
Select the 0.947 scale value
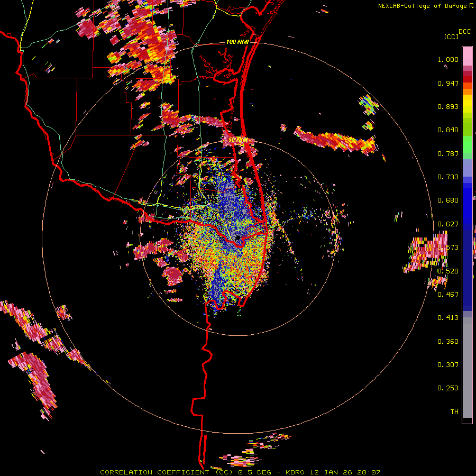[x=448, y=83]
